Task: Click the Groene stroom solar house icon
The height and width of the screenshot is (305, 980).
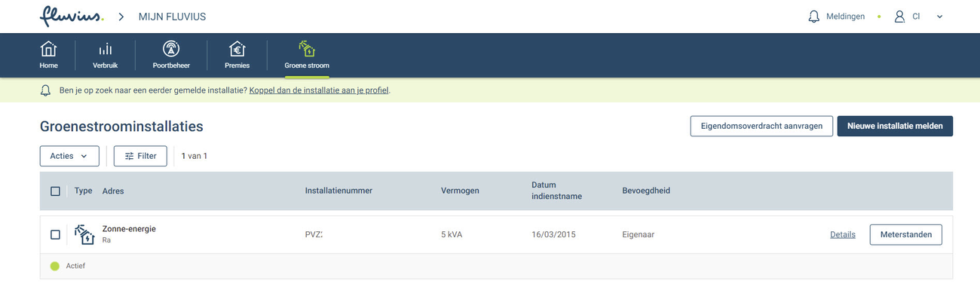Action: 306,50
